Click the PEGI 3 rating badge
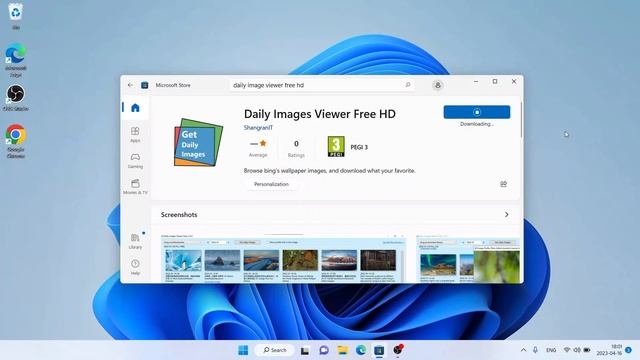640x360 pixels. 336,147
